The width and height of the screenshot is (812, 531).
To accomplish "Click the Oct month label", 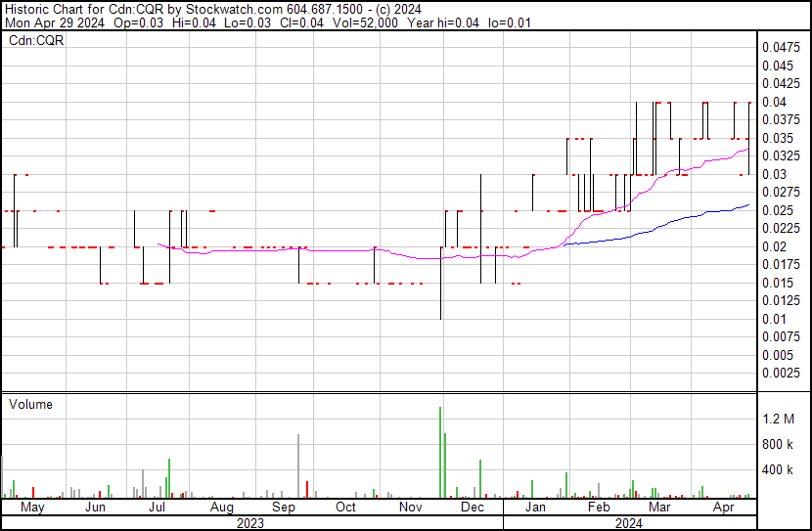I will [x=346, y=508].
